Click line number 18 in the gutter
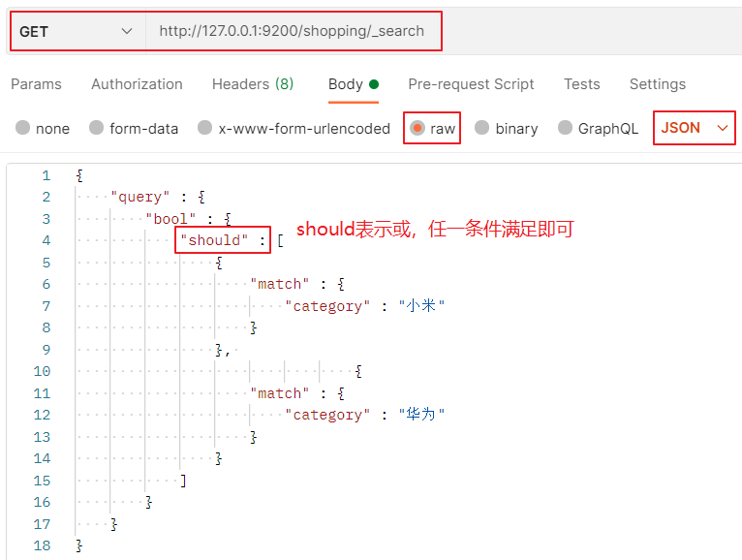This screenshot has width=742, height=560. 42,545
